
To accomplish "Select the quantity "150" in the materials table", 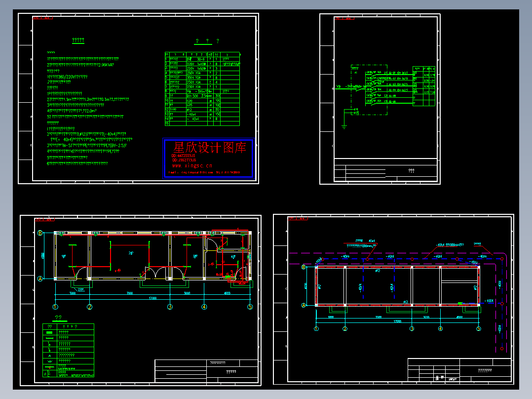I will [x=217, y=114].
